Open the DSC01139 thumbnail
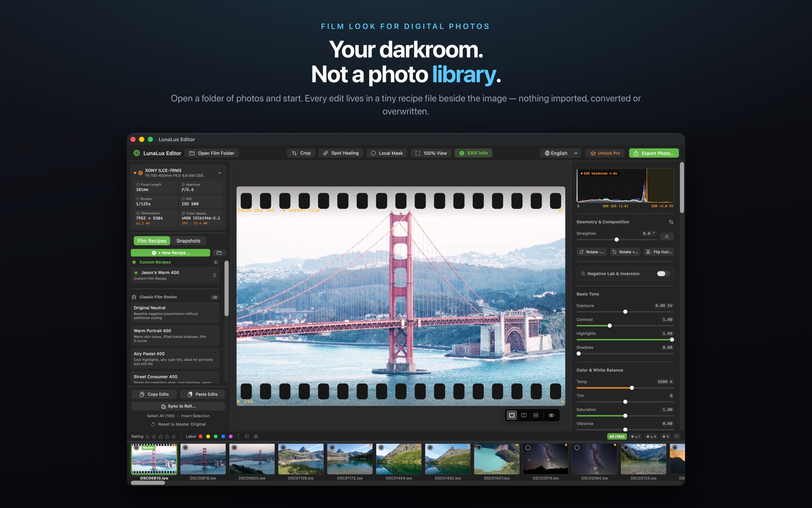The image size is (812, 508). 300,459
